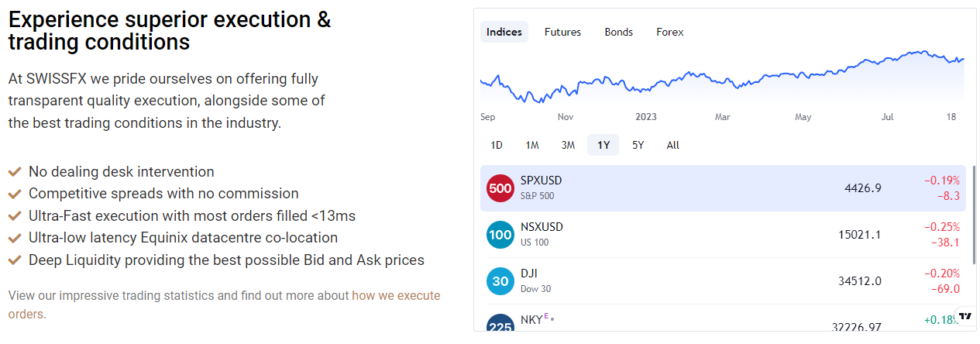Show the All time range
Viewport: 980px width, 344px height.
(x=673, y=145)
